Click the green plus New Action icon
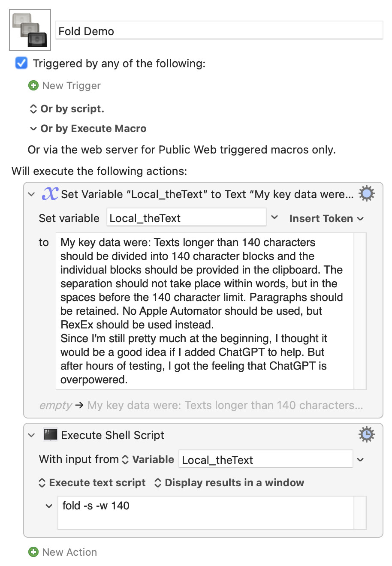This screenshot has width=392, height=566. [33, 552]
